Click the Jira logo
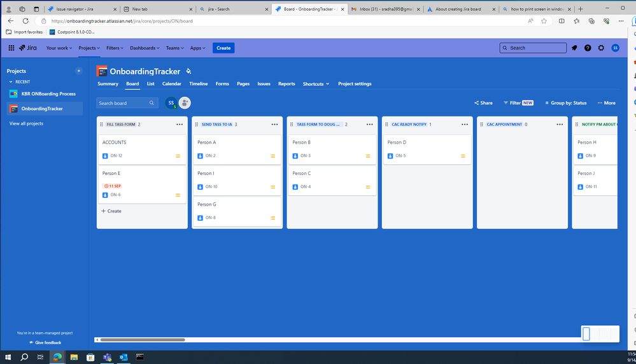This screenshot has height=364, width=636. 27,48
